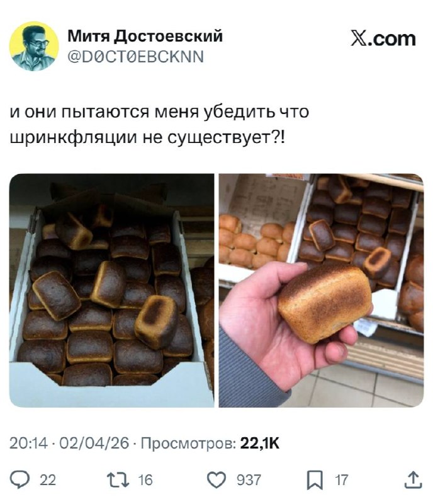Click the X.com logo
This screenshot has height=504, width=433.
(383, 39)
